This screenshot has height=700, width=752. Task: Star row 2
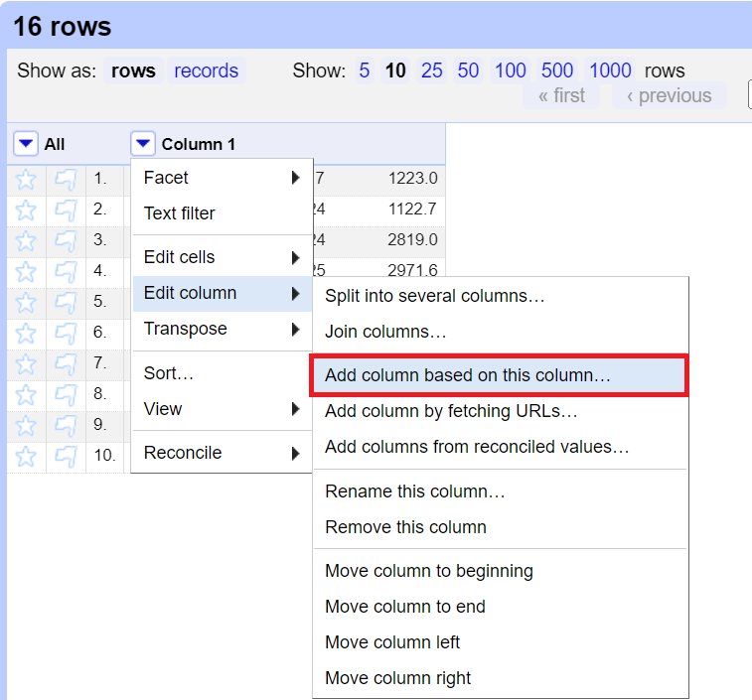tap(26, 210)
